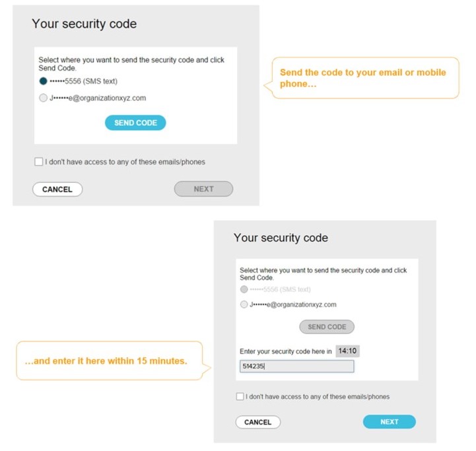Click the email address label beneath the dimmed SMS option
Image resolution: width=476 pixels, height=451 pixels.
(x=293, y=304)
